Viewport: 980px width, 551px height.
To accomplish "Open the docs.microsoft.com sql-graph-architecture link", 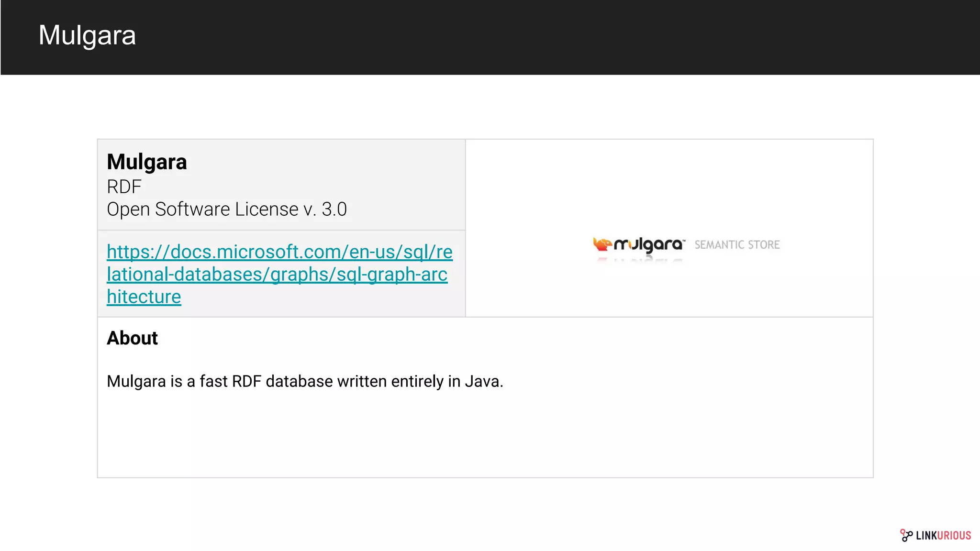I will 279,274.
